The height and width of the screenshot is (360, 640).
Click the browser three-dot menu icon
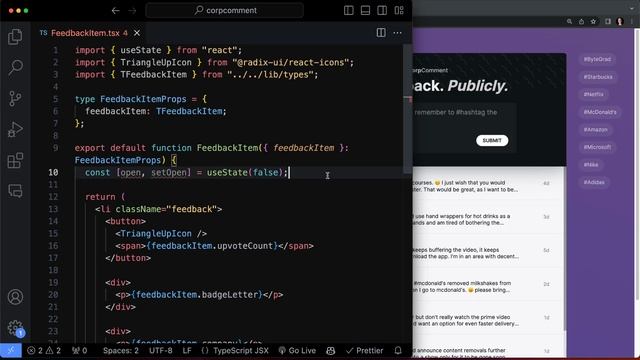(632, 21)
